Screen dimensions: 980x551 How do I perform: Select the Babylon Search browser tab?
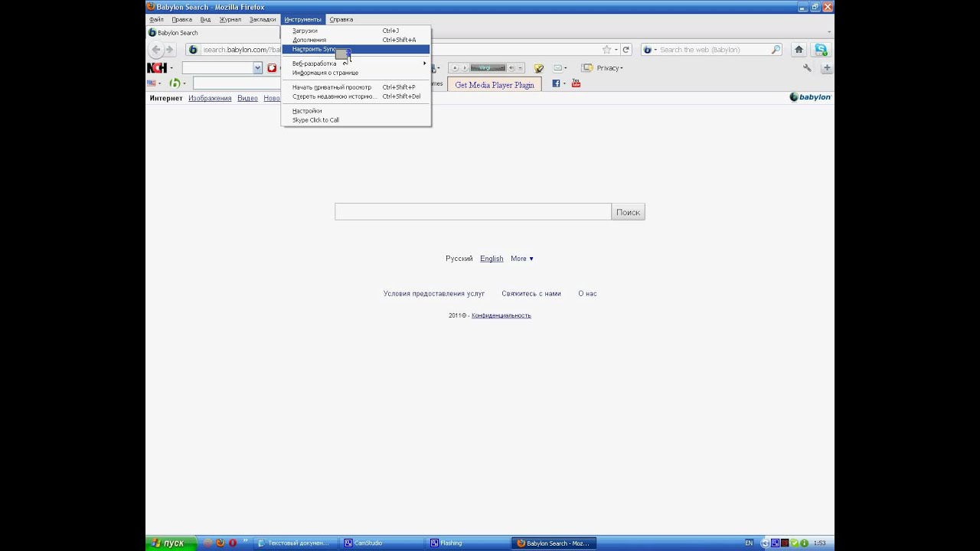pyautogui.click(x=212, y=33)
